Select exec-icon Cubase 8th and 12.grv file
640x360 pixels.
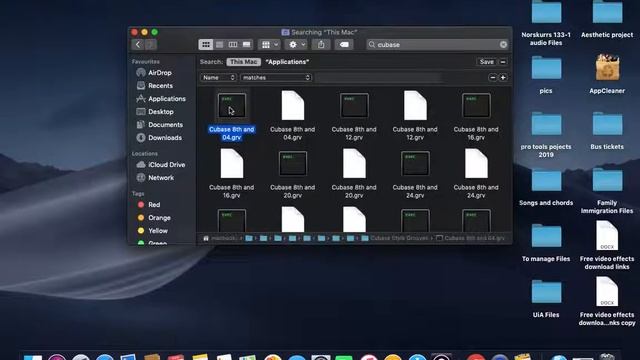pos(354,106)
